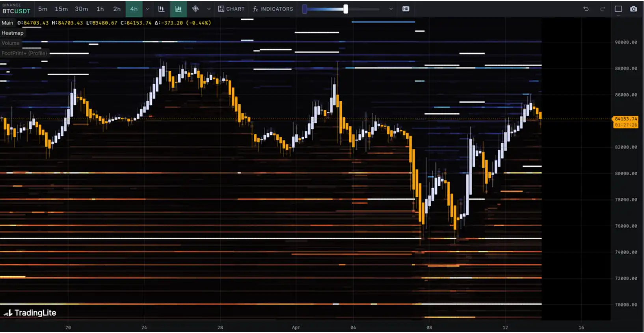The width and height of the screenshot is (644, 333).
Task: Open the INDICATORS menu
Action: tap(273, 9)
